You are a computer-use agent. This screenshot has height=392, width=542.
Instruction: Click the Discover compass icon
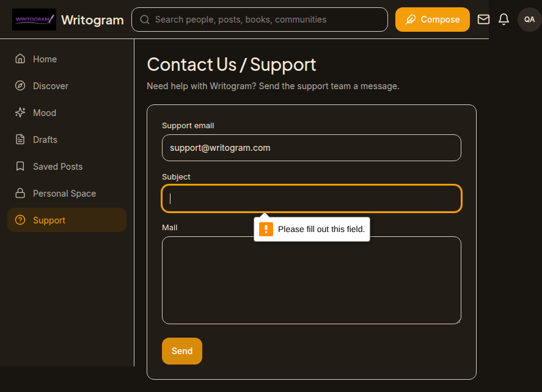coord(20,85)
